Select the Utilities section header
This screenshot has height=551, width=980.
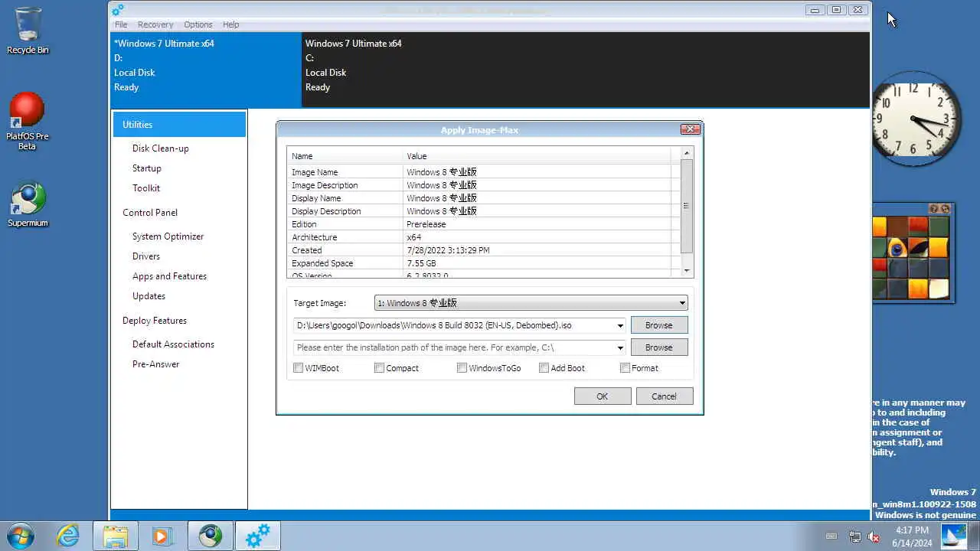click(x=179, y=125)
